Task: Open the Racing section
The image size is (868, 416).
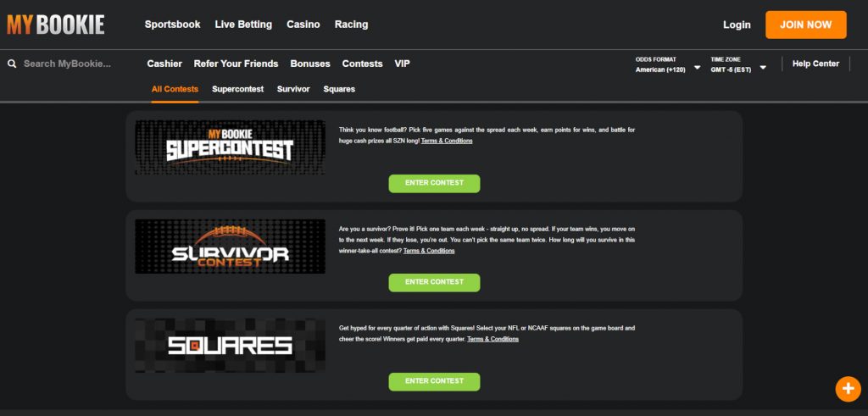Action: click(x=351, y=25)
